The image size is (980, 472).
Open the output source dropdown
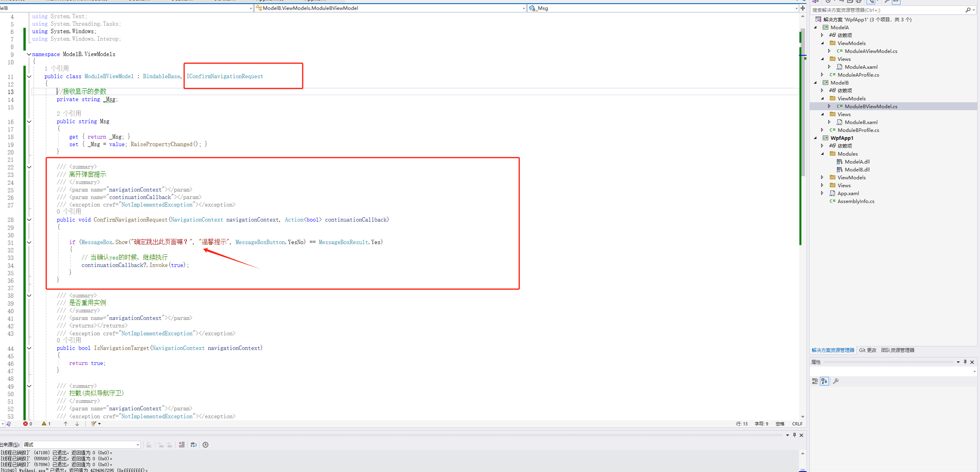[138, 445]
